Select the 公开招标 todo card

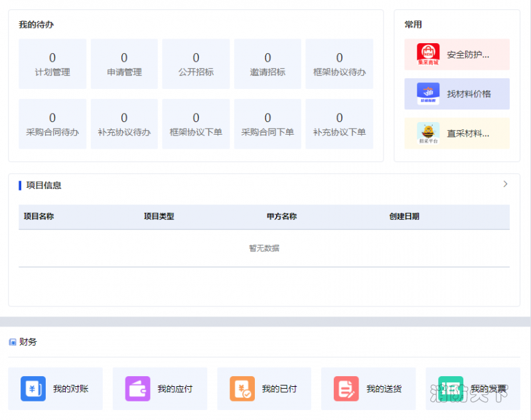pos(196,64)
